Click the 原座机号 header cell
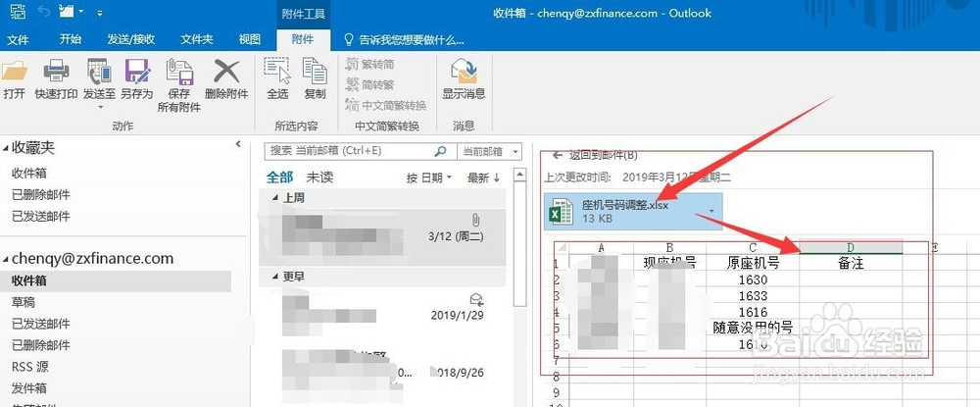Screen dimensions: 980x407 [x=753, y=263]
